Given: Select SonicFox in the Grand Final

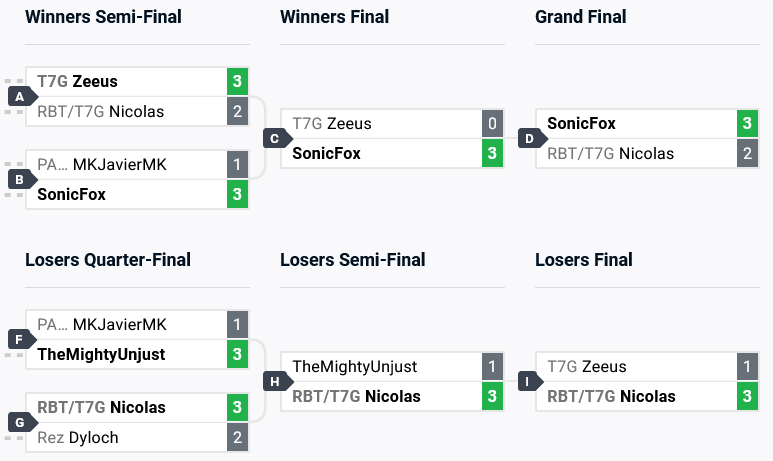Looking at the screenshot, I should (x=582, y=124).
